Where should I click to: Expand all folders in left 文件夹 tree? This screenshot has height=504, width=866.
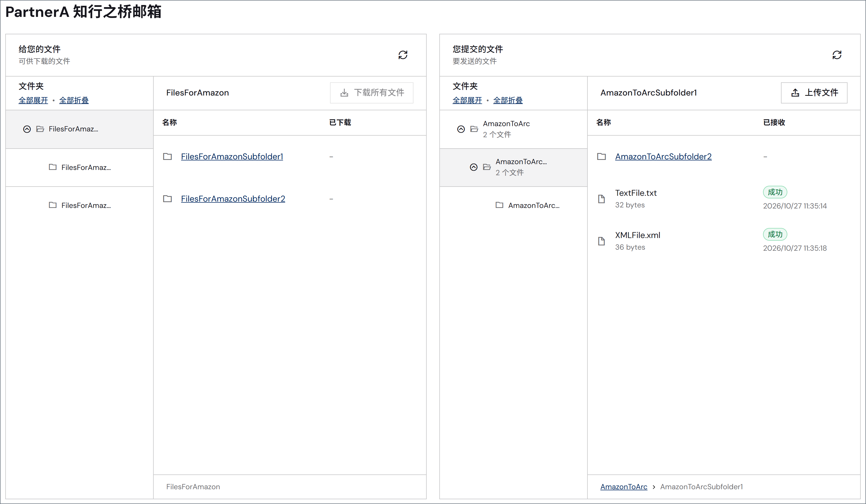(33, 100)
